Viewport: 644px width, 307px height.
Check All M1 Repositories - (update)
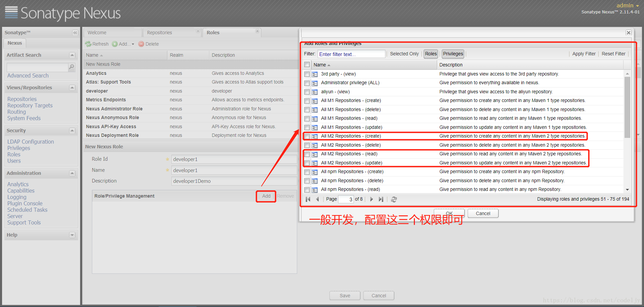[x=307, y=127]
